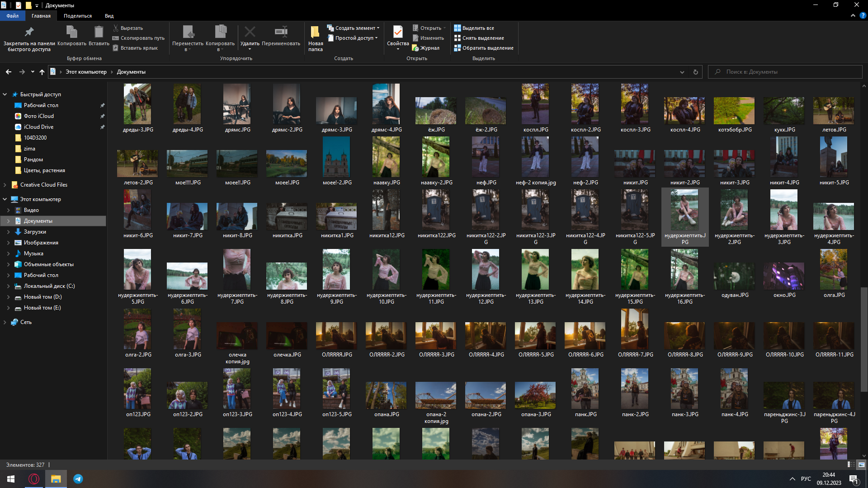Switch to the View ribbon tab
868x488 pixels.
[109, 16]
